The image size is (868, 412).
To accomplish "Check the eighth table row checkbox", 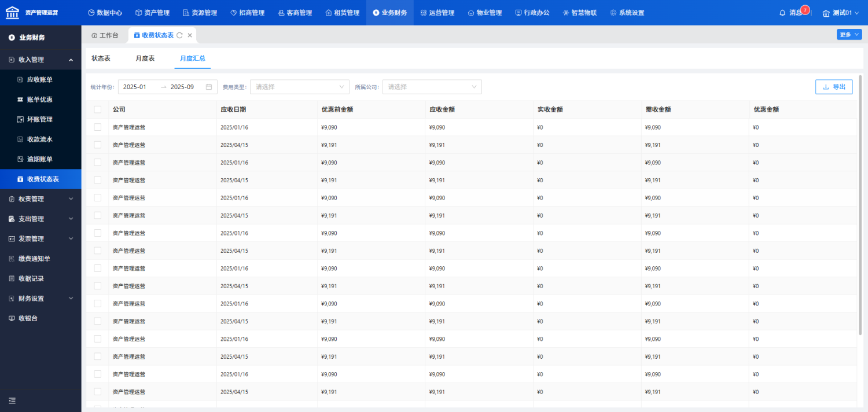I will [97, 251].
